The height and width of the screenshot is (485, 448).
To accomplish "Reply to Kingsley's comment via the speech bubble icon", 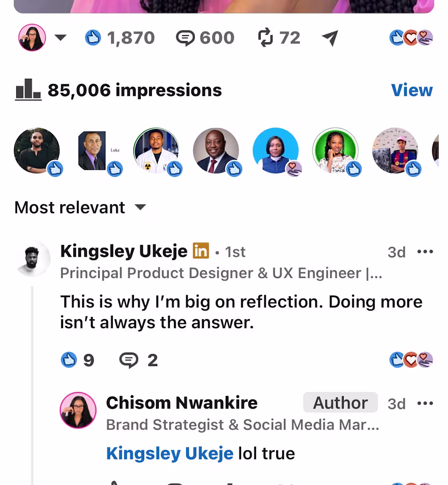I will pos(129,360).
